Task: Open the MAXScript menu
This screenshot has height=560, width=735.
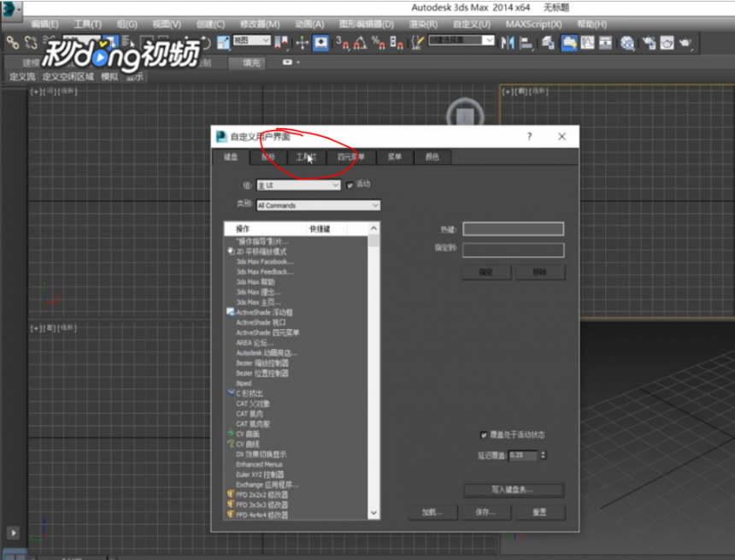Action: [x=533, y=25]
